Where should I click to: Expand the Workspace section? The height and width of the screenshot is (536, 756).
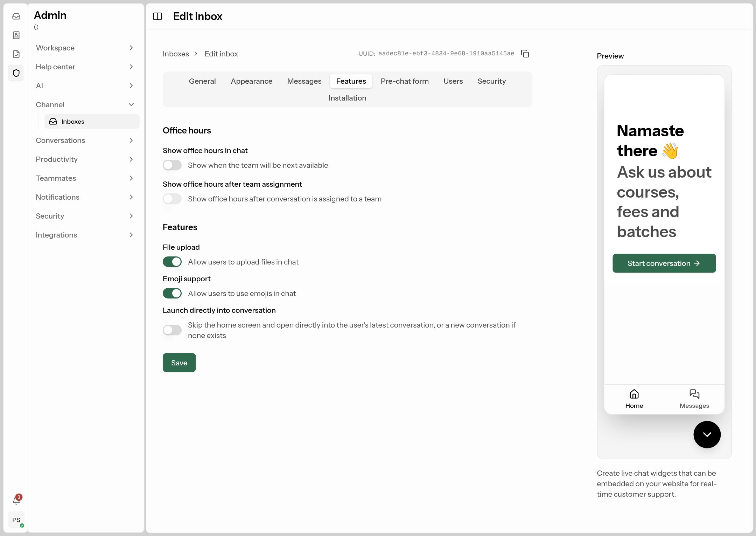(85, 48)
